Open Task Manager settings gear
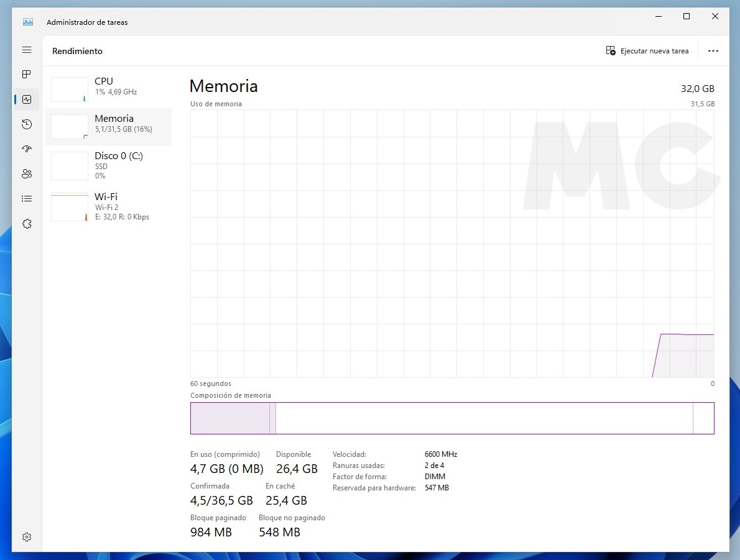This screenshot has width=740, height=560. tap(27, 537)
